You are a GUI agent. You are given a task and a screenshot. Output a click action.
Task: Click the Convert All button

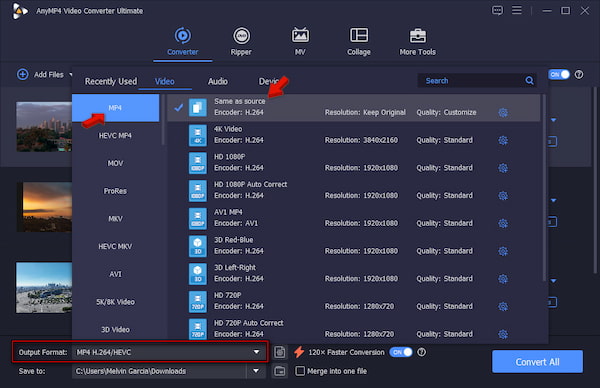[x=537, y=362]
